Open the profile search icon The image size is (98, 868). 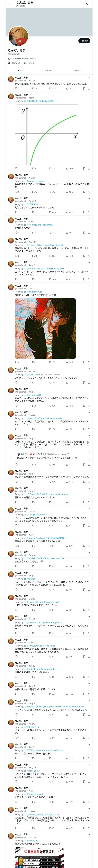pyautogui.click(x=87, y=4)
